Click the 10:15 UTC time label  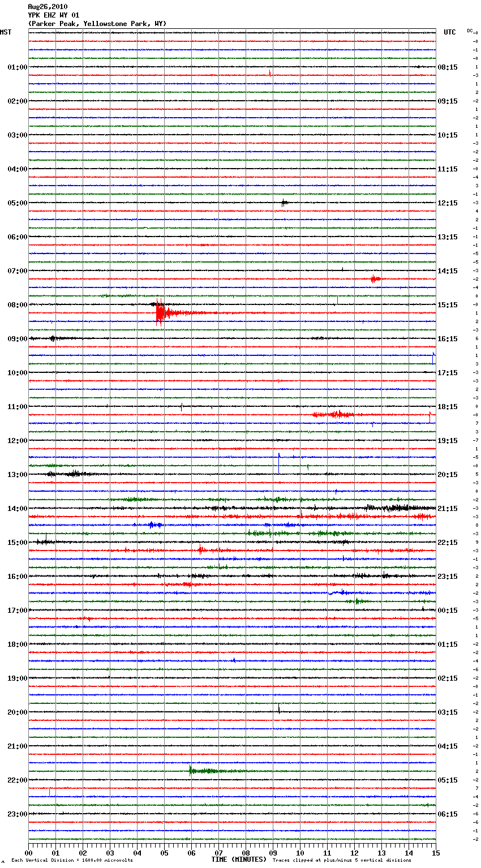[x=448, y=135]
